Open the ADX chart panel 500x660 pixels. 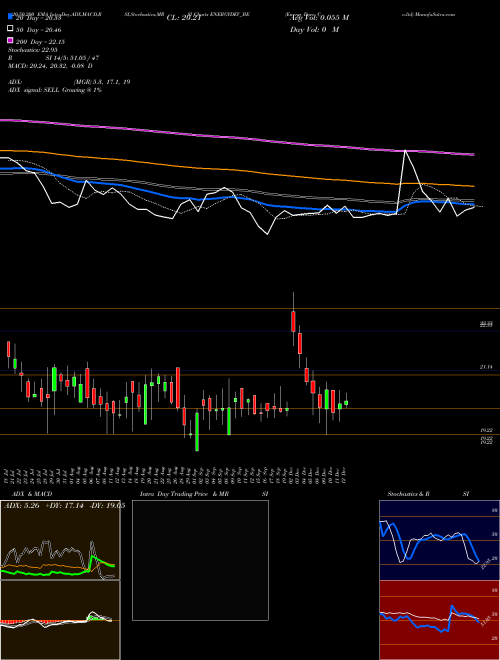pos(60,540)
